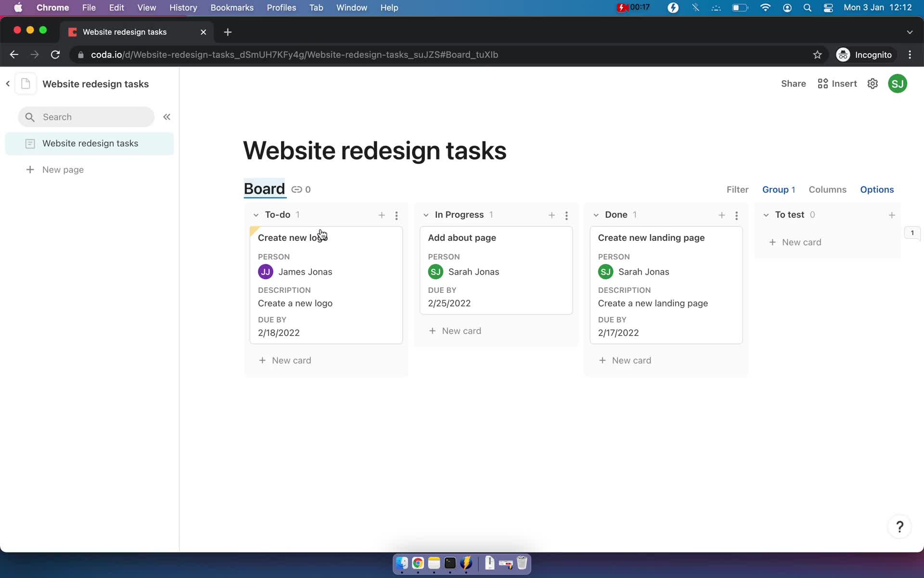The height and width of the screenshot is (578, 924).
Task: Open the Profiles menu
Action: coord(282,8)
